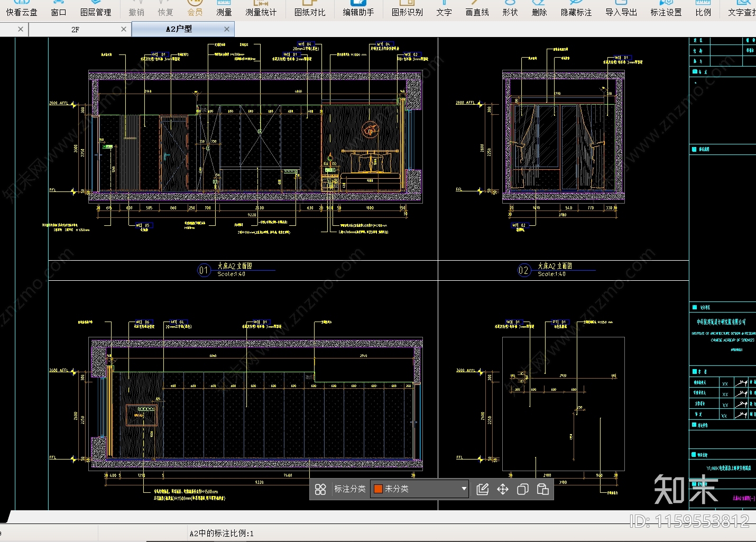Open 图层管理 layer management
The image size is (756, 542).
coord(96,9)
